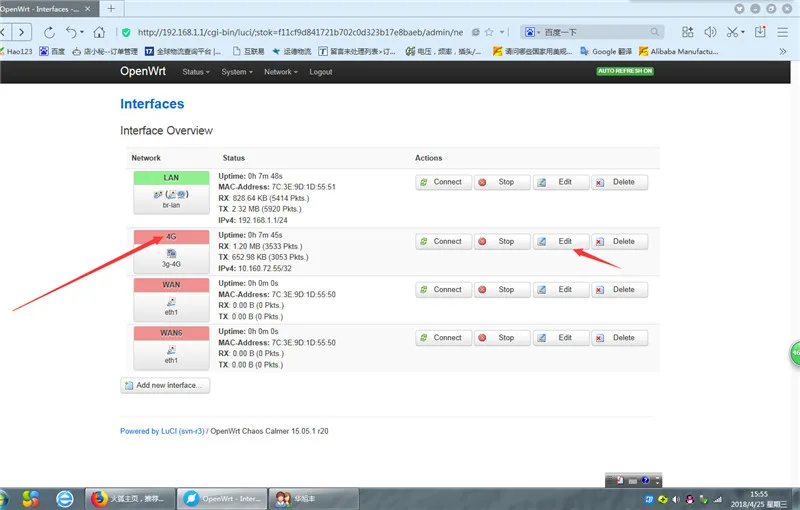Reload the page with refresh icon
The width and height of the screenshot is (800, 510).
[x=49, y=33]
